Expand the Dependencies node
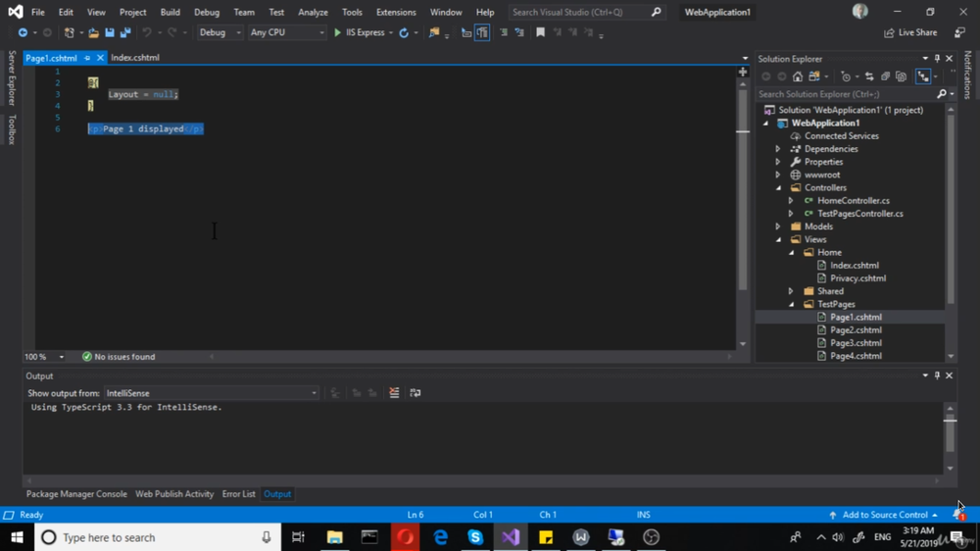Screen dimensions: 980x551 click(x=779, y=149)
